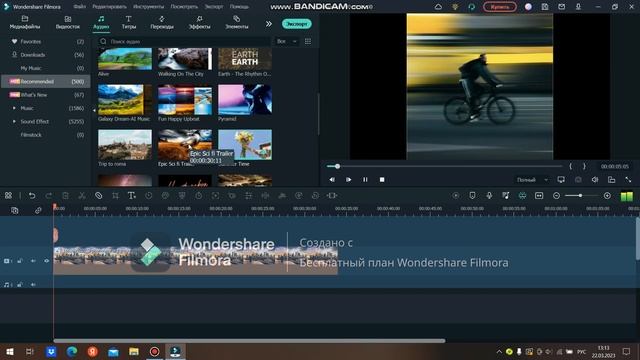Open the audio filter dropdown next to search
The image size is (640, 360).
pos(287,41)
